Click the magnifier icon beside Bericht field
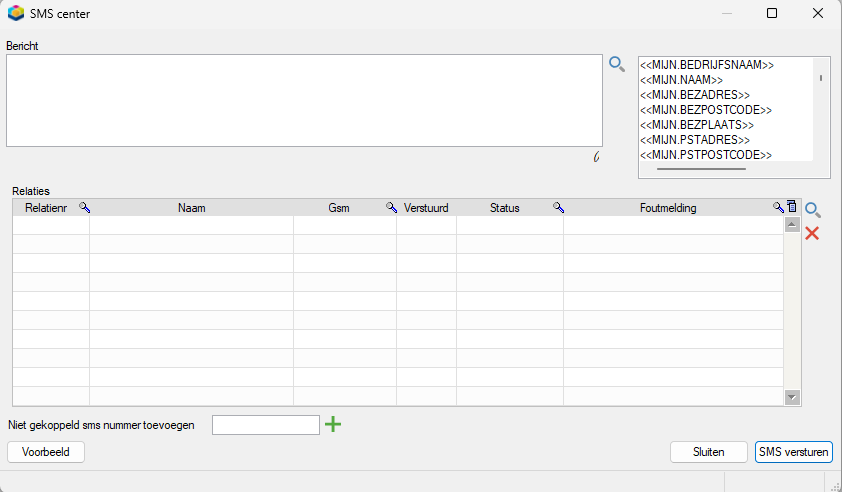The height and width of the screenshot is (492, 842). 617,64
